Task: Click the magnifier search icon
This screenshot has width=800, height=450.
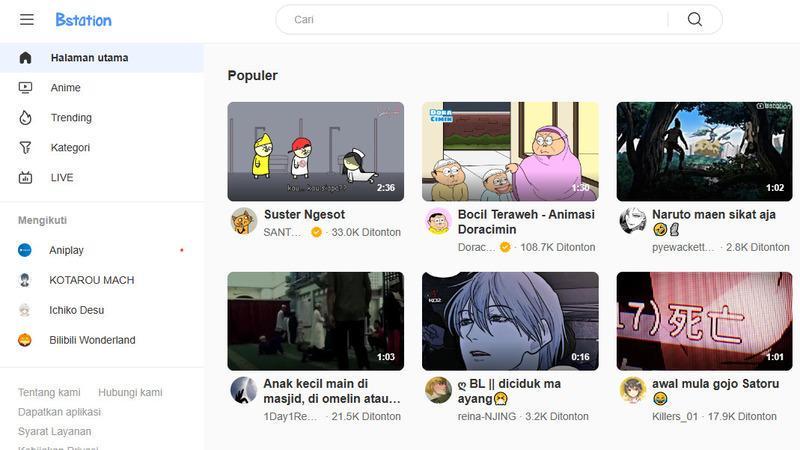Action: (x=694, y=20)
